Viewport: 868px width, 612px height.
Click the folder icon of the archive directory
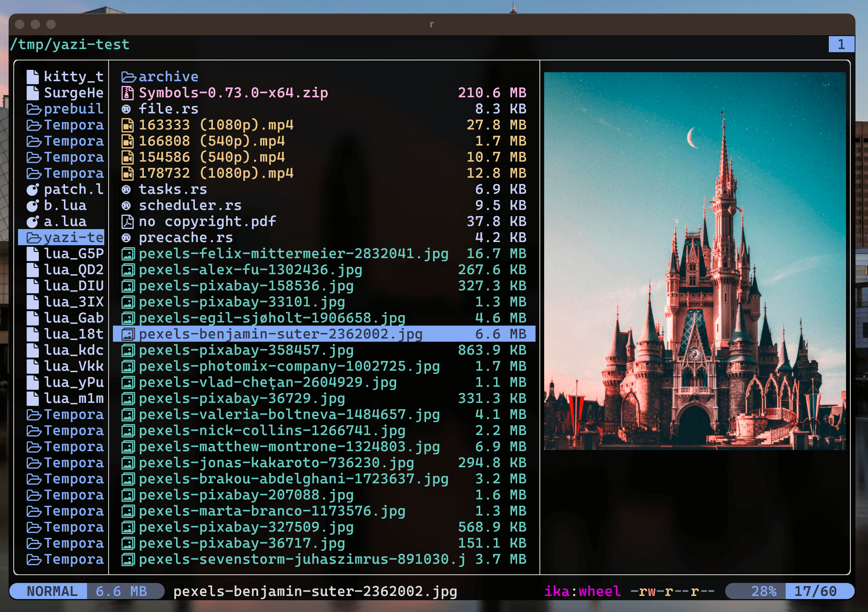click(x=128, y=77)
